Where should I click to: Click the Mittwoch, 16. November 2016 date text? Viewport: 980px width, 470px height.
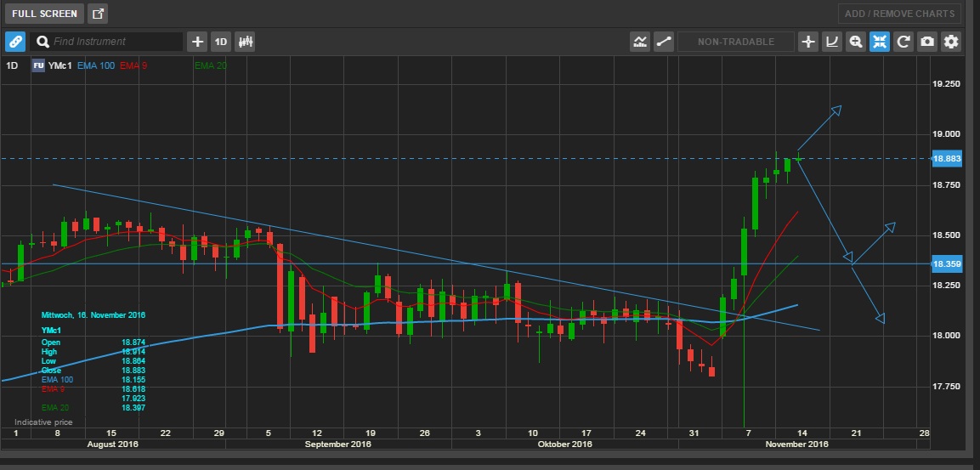point(93,315)
